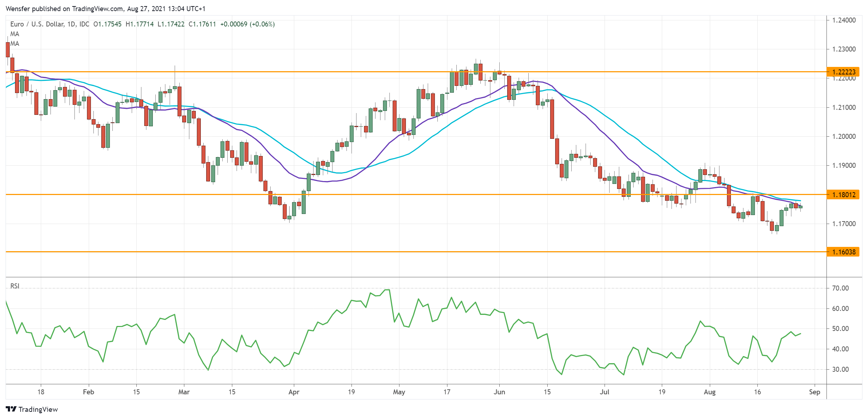Click the first MA indicator label
Screen dimensions: 868x419
tap(15, 34)
